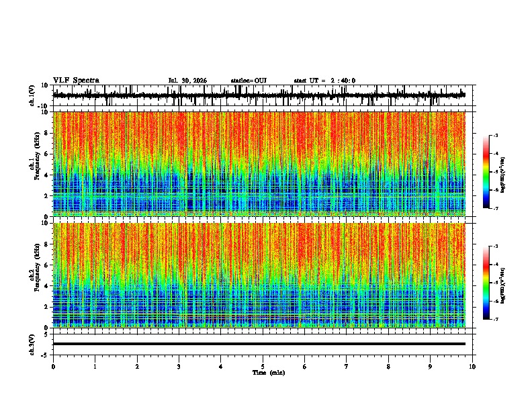
Task: Click the "0" tick on the time axis
Action: tap(53, 367)
